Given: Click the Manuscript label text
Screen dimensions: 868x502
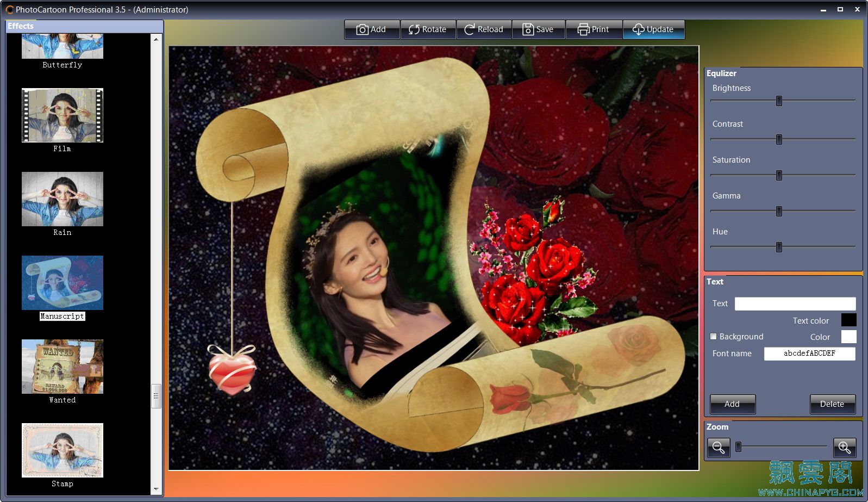Looking at the screenshot, I should [x=63, y=316].
